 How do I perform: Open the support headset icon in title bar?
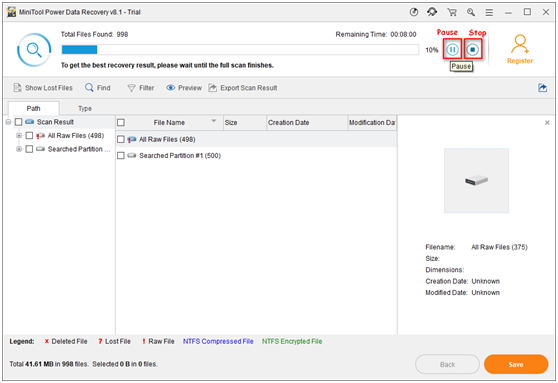pos(432,12)
